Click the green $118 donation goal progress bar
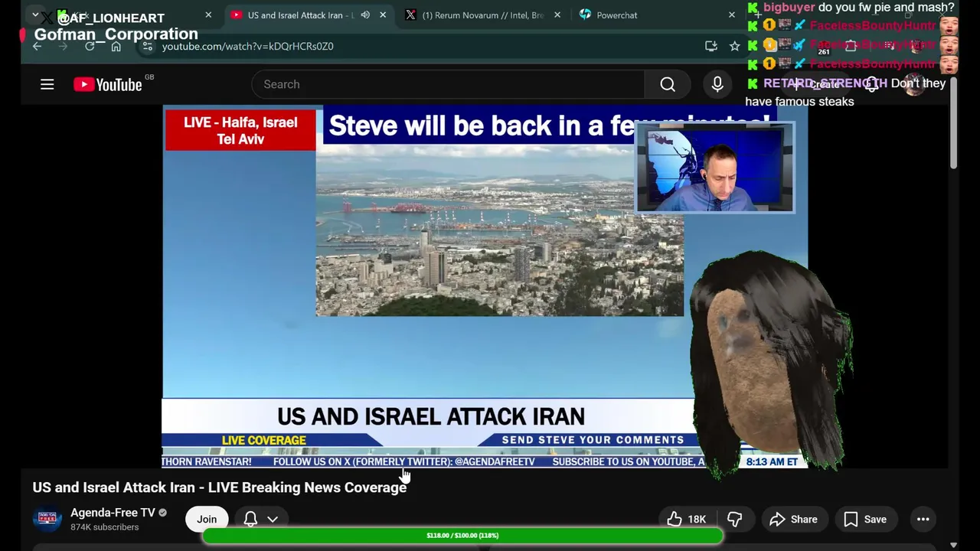The height and width of the screenshot is (551, 980). (x=462, y=535)
